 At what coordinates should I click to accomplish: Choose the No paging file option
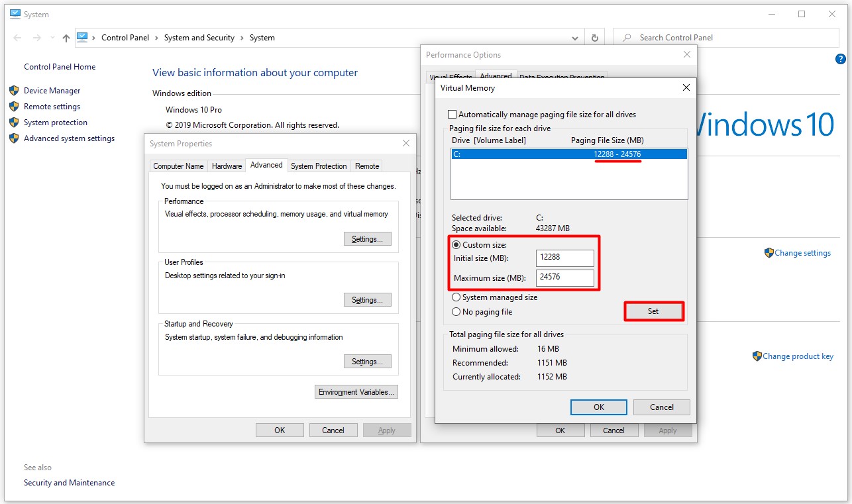(x=456, y=312)
